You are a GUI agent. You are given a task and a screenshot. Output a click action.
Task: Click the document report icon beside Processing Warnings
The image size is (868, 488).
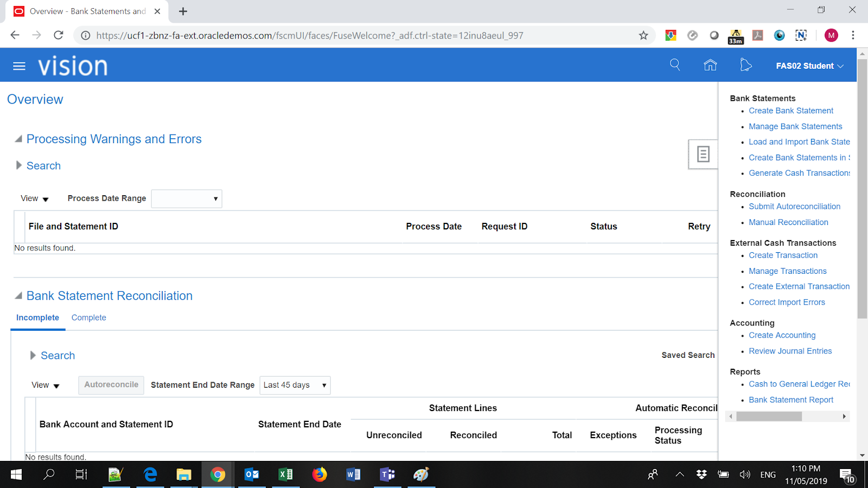703,154
